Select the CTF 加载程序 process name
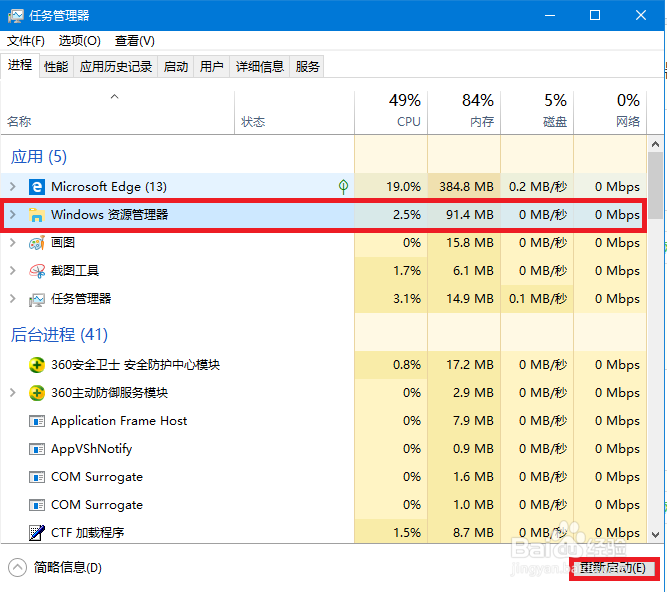The image size is (667, 592). click(88, 533)
